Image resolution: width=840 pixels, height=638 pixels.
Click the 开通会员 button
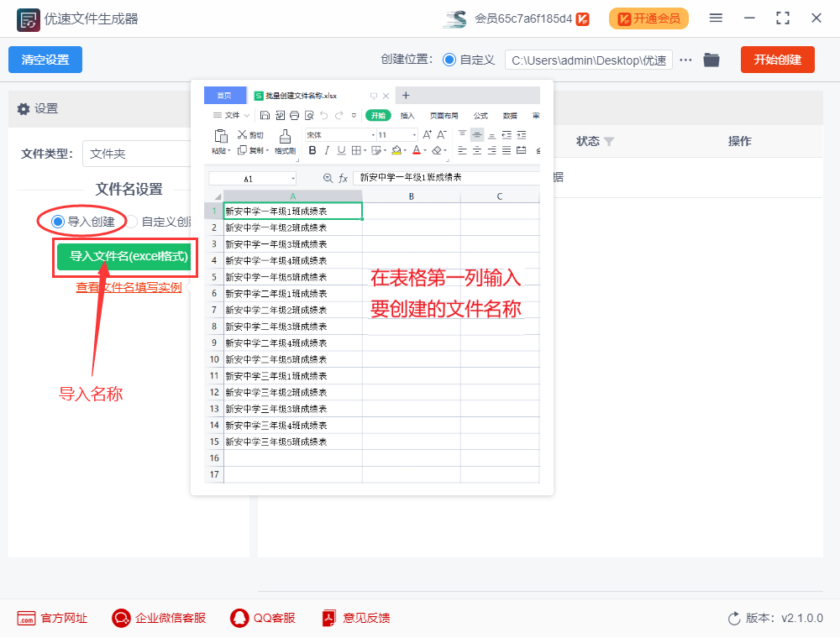(648, 18)
